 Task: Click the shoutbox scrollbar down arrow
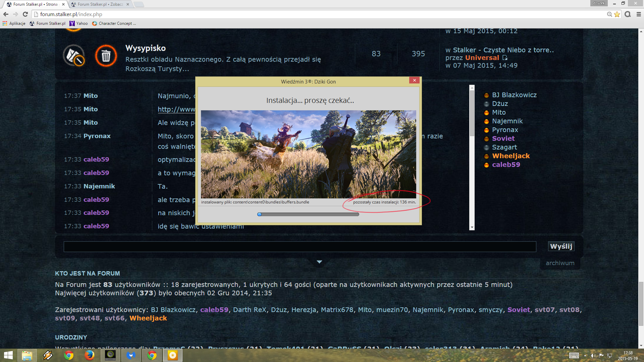pyautogui.click(x=472, y=227)
